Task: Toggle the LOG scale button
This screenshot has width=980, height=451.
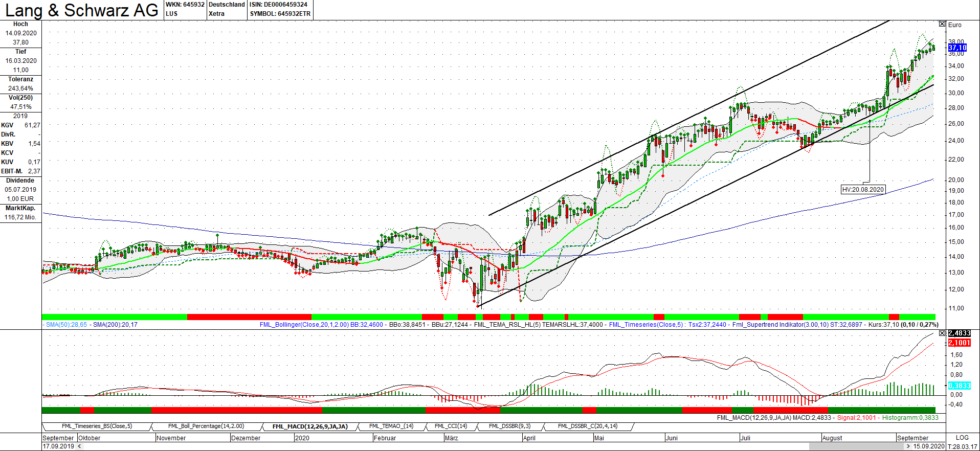Action: click(962, 438)
